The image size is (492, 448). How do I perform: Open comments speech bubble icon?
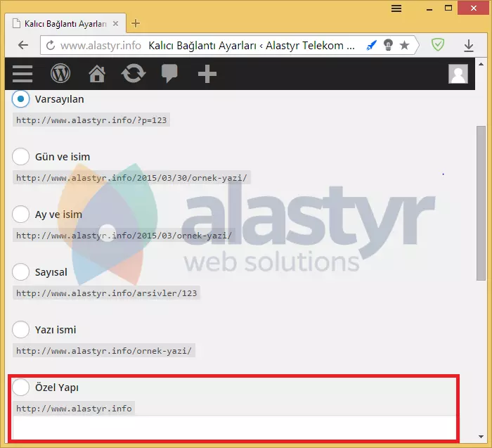click(169, 73)
